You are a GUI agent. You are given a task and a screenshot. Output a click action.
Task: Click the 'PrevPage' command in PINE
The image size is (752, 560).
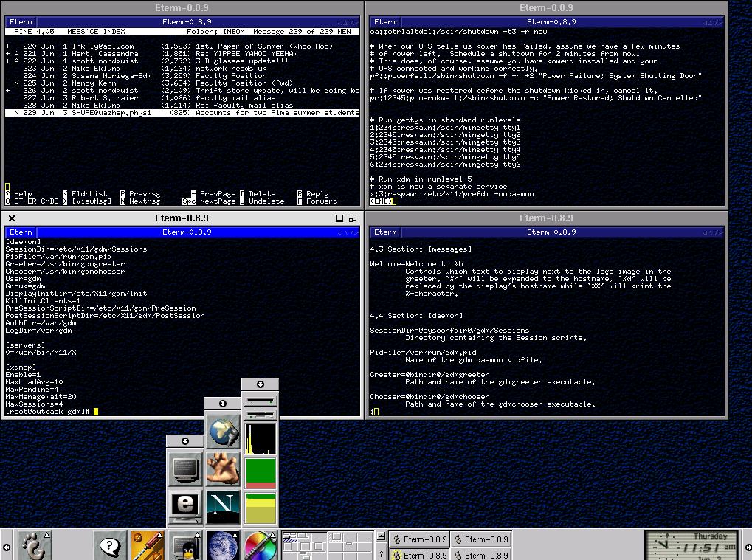[218, 194]
